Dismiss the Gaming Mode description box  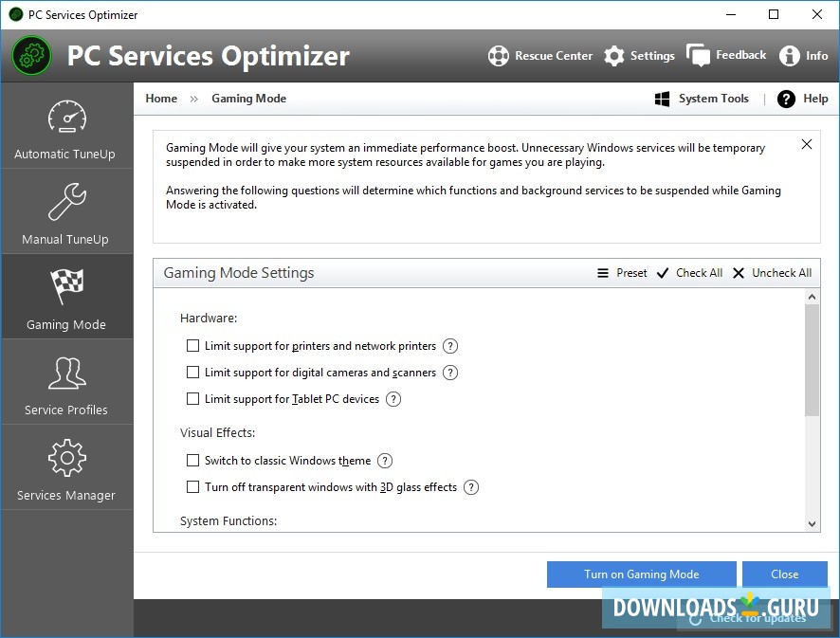click(x=806, y=144)
